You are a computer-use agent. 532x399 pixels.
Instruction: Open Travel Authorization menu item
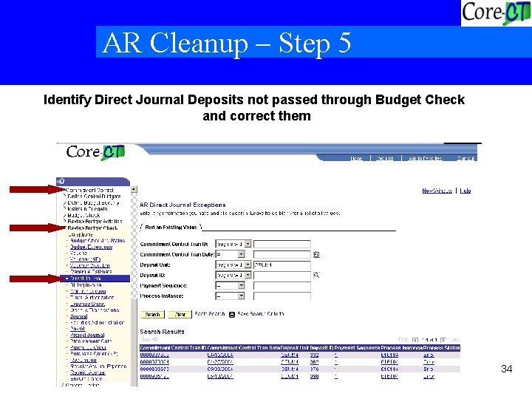(x=92, y=298)
